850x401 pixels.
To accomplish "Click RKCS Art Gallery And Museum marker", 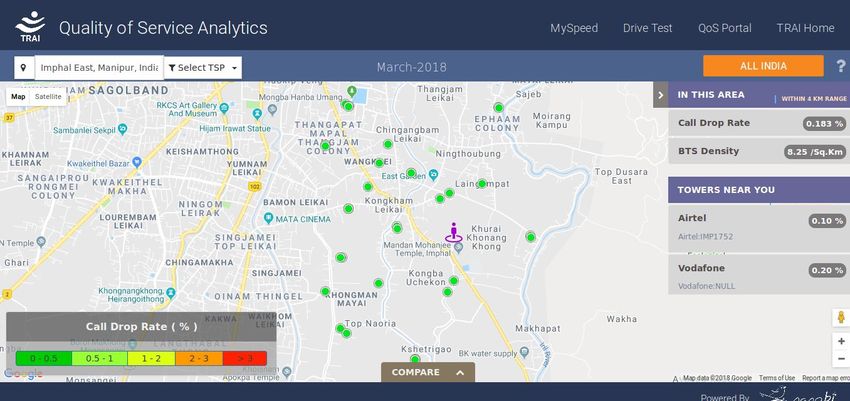I will pos(224,108).
